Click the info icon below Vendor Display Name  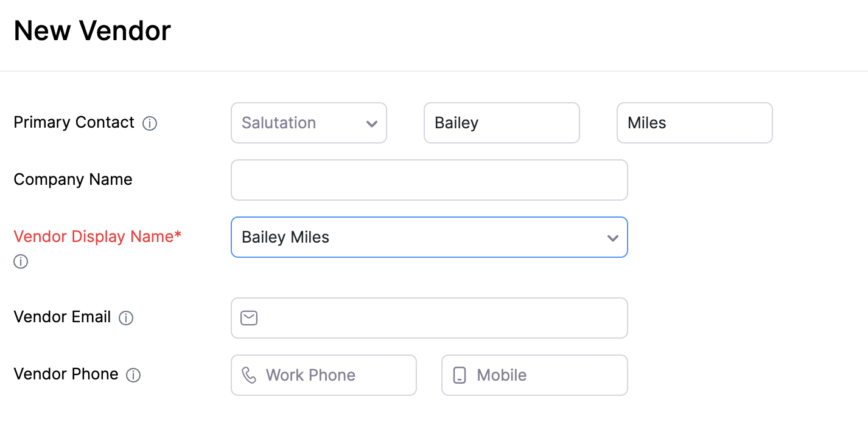click(21, 262)
